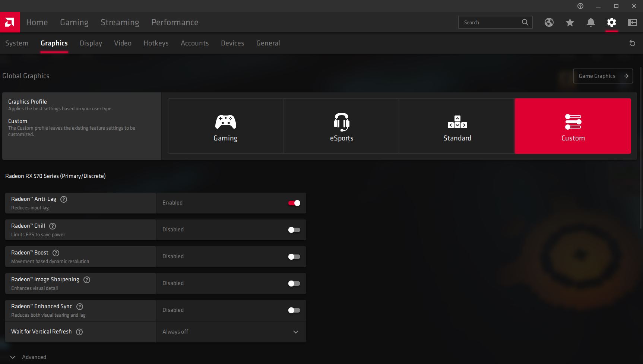Switch to the Devices tab
643x364 pixels.
[x=232, y=43]
